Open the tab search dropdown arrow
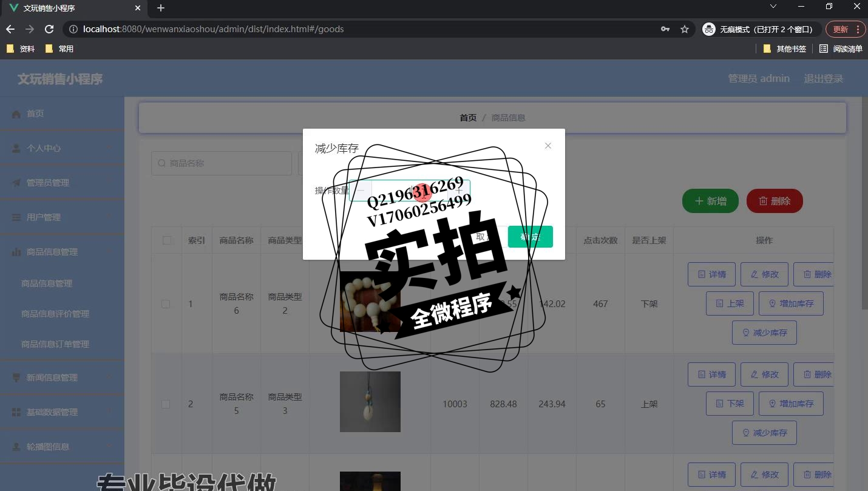The height and width of the screenshot is (491, 868). tap(773, 6)
